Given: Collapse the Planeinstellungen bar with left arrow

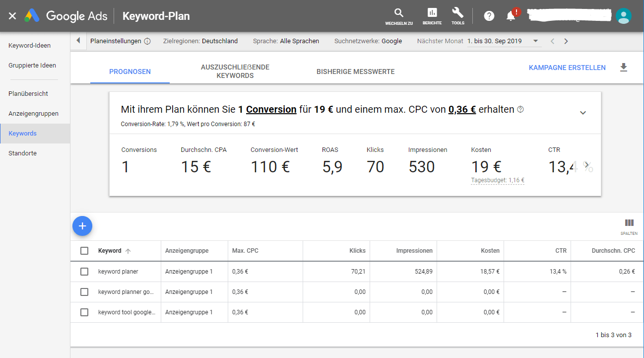Looking at the screenshot, I should [x=78, y=41].
